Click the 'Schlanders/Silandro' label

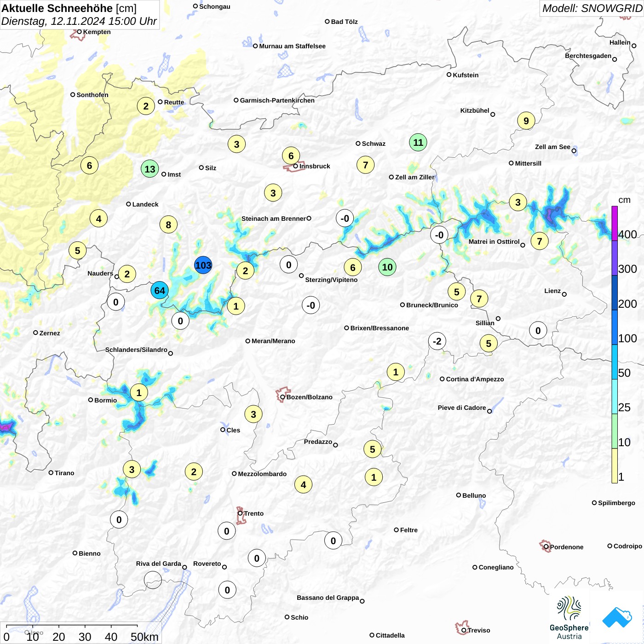tap(136, 350)
